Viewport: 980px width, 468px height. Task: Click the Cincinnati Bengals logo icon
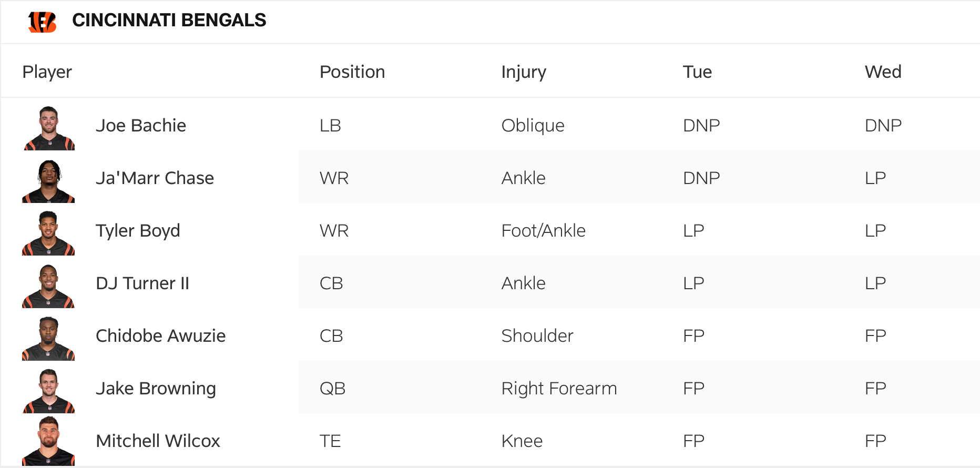coord(42,22)
